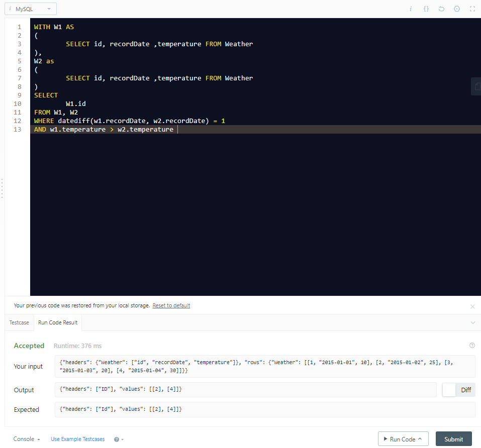Open the MySQL language dropdown
The image size is (481, 448).
click(x=30, y=9)
